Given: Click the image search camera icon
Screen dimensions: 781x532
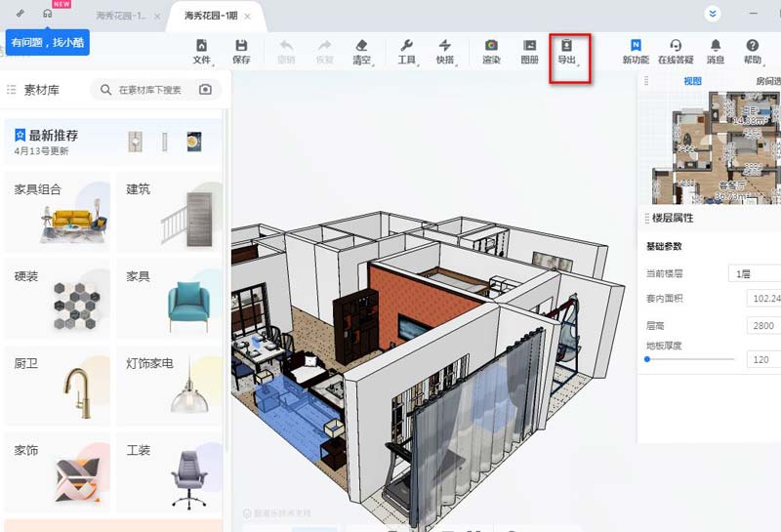Looking at the screenshot, I should [205, 90].
